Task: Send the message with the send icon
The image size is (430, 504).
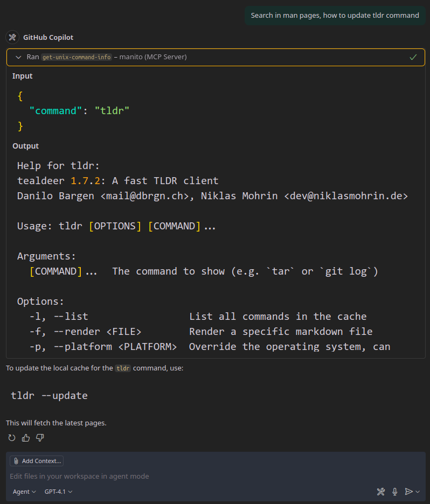Action: click(409, 492)
